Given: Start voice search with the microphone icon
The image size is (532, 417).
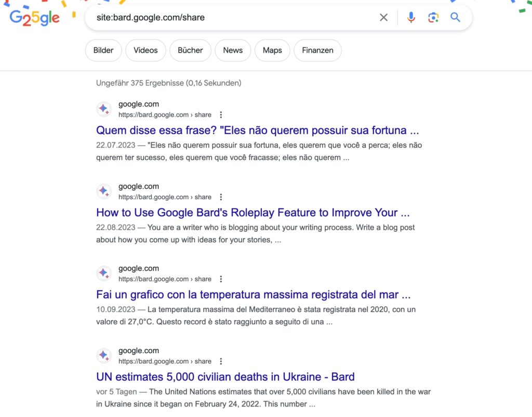Looking at the screenshot, I should click(x=411, y=18).
